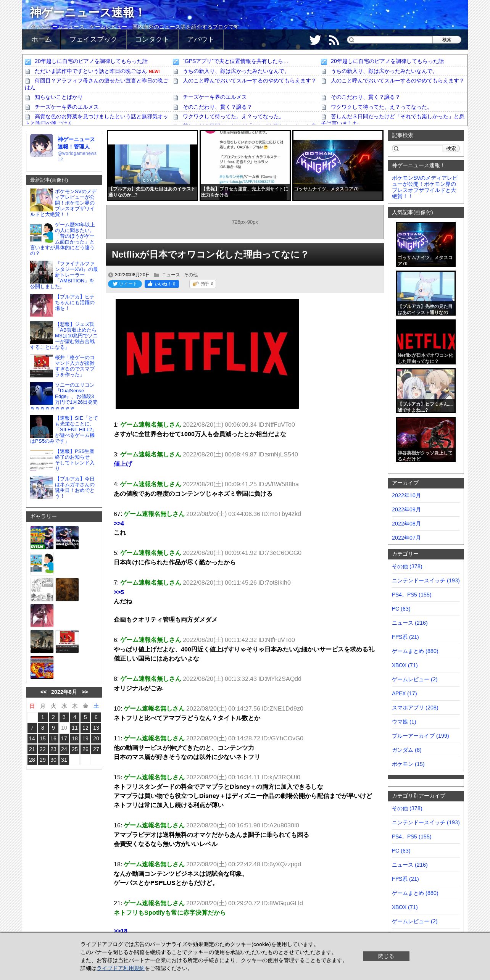The height and width of the screenshot is (980, 490).
Task: Click the large NETFLIX article image
Action: tap(207, 354)
